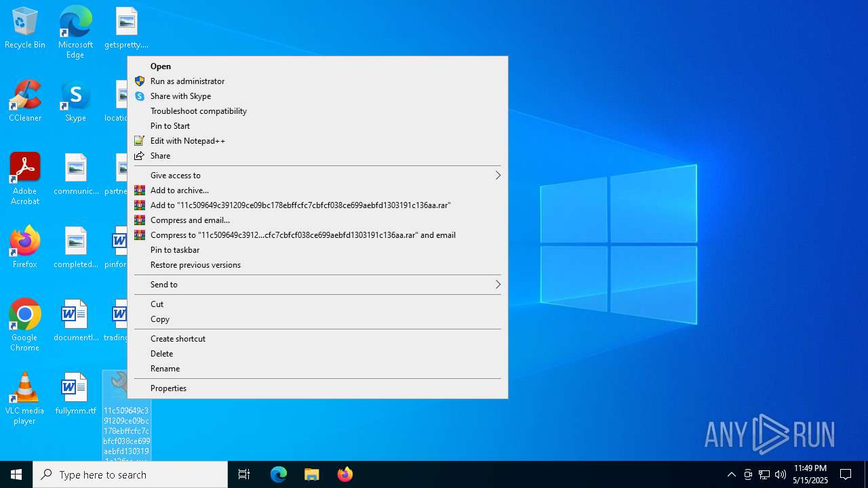Open the notification Action Center
The image size is (868, 488).
(846, 474)
